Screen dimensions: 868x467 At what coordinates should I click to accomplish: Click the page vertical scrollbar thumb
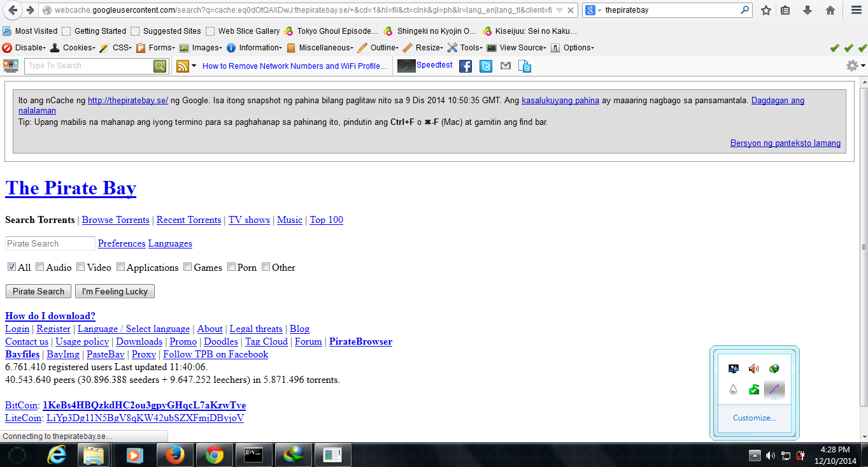click(x=864, y=247)
